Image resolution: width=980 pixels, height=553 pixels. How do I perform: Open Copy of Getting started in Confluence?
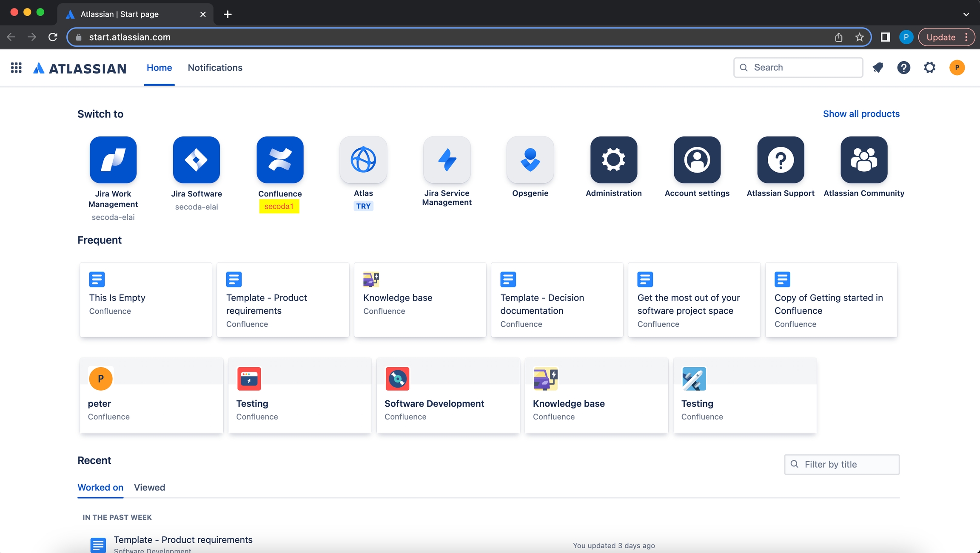pos(831,300)
